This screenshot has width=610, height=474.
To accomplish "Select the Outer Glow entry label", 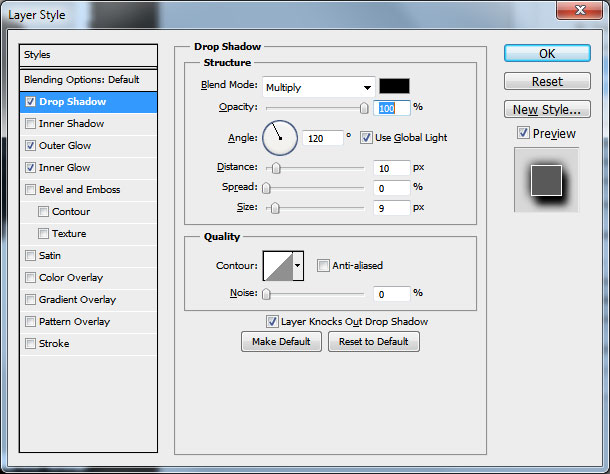I will click(x=65, y=146).
